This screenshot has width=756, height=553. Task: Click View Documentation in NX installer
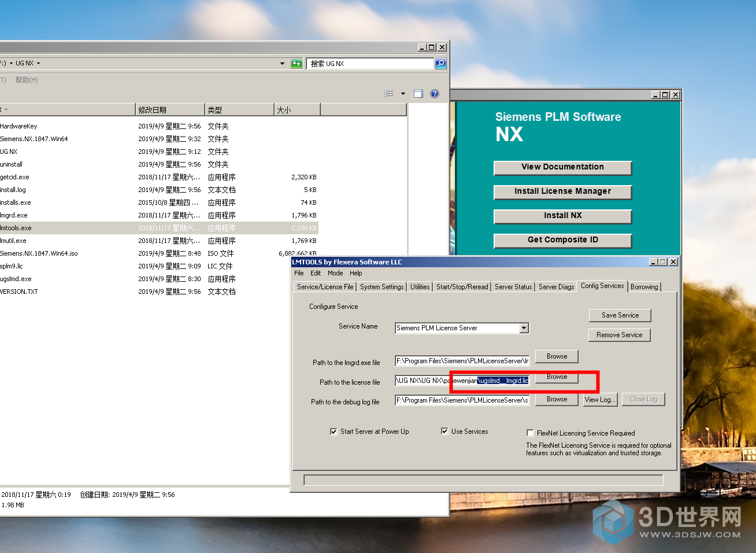[563, 167]
